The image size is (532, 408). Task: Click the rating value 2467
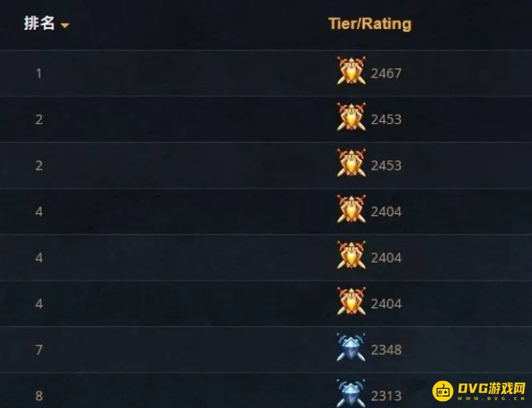(386, 73)
